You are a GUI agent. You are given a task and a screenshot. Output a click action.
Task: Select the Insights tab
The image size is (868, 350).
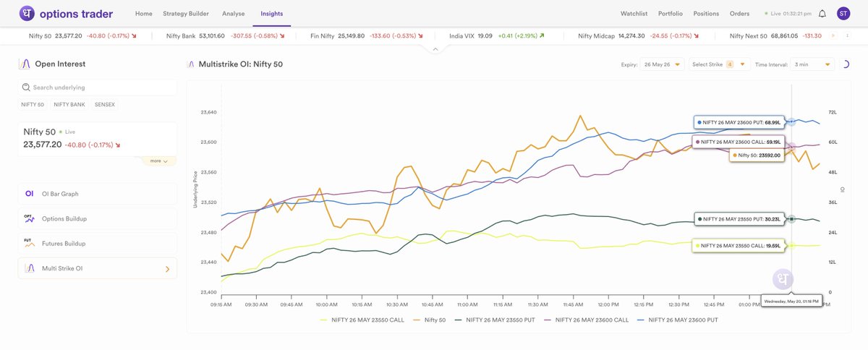pyautogui.click(x=272, y=14)
